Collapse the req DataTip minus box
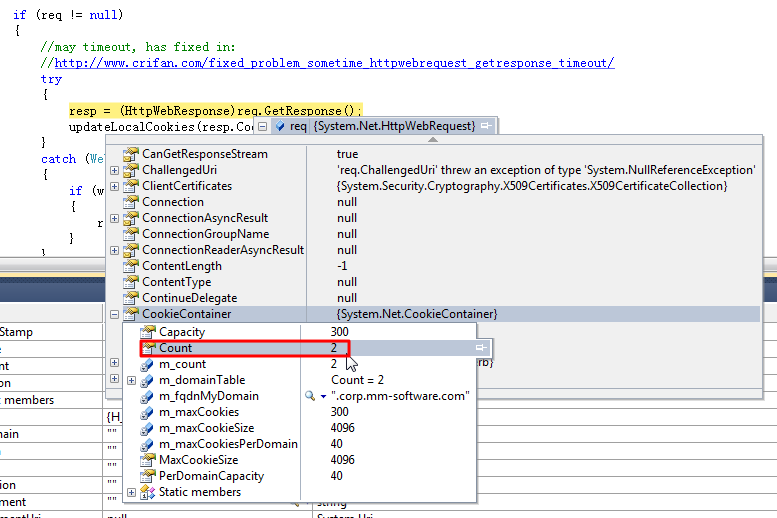 (x=263, y=126)
